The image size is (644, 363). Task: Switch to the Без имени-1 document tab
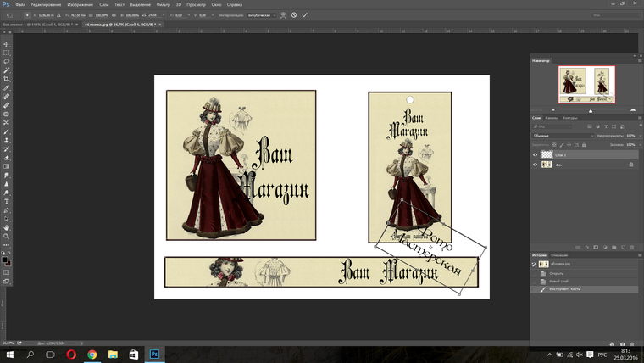coord(38,25)
